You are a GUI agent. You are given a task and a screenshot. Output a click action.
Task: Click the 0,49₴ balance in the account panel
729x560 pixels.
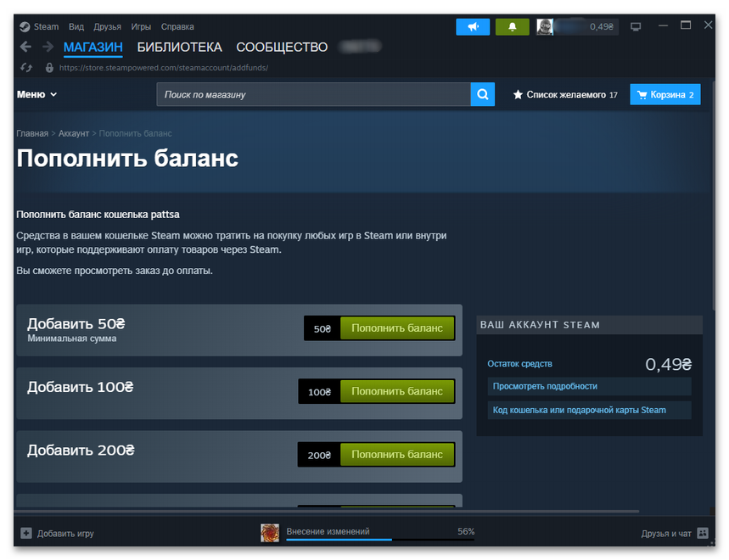[x=668, y=364]
